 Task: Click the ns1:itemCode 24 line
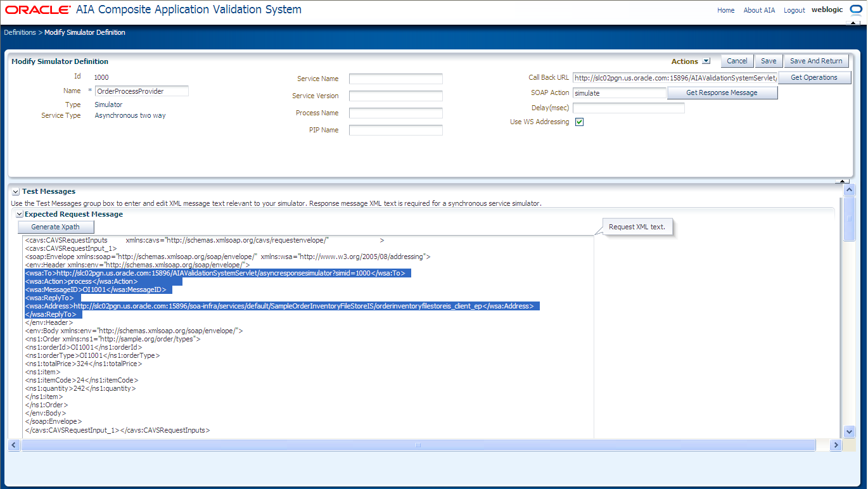point(82,380)
